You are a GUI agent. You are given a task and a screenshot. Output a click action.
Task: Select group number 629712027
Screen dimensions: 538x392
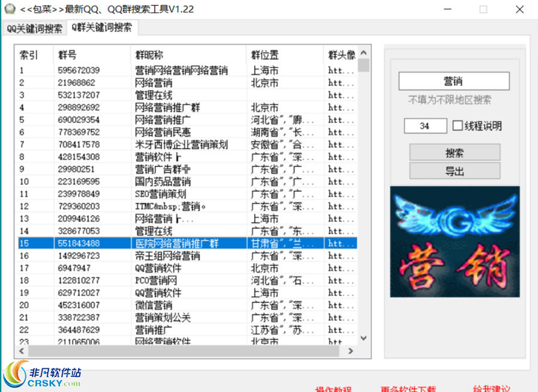187,293
